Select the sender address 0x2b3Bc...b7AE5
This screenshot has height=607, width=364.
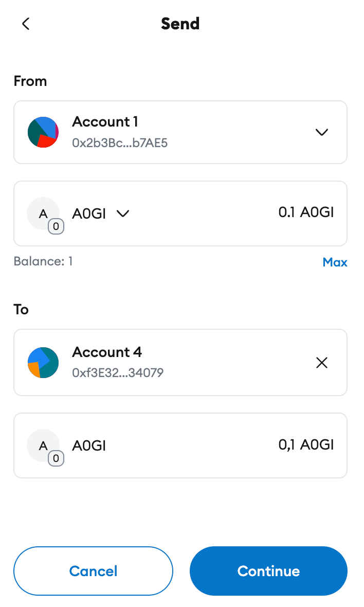click(120, 142)
